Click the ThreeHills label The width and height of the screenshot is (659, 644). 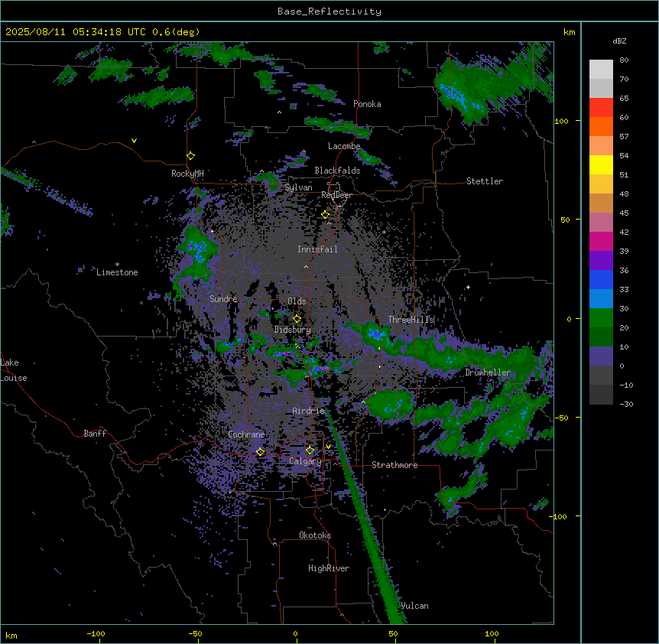click(411, 320)
